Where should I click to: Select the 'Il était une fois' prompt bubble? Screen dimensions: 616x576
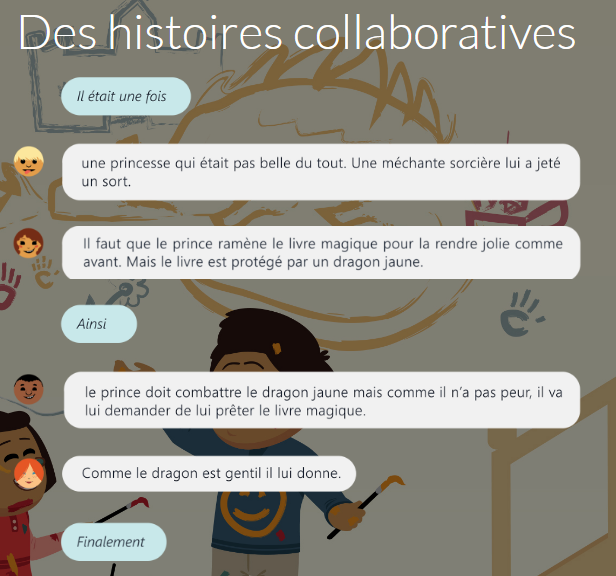pos(126,96)
